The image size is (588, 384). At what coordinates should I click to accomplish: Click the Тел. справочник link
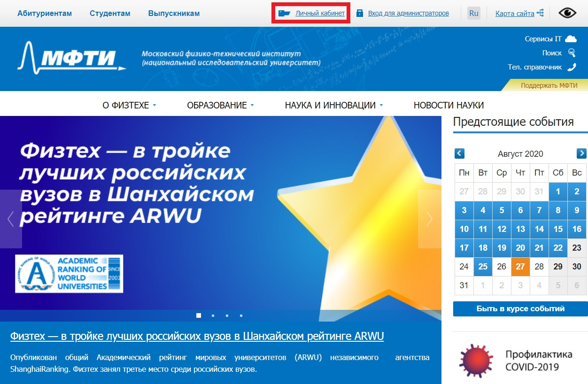pyautogui.click(x=534, y=67)
